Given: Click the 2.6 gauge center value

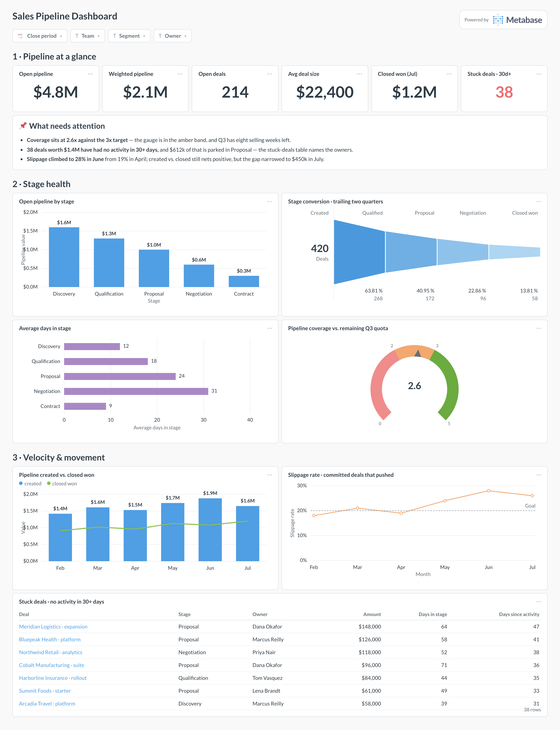Looking at the screenshot, I should pos(414,386).
